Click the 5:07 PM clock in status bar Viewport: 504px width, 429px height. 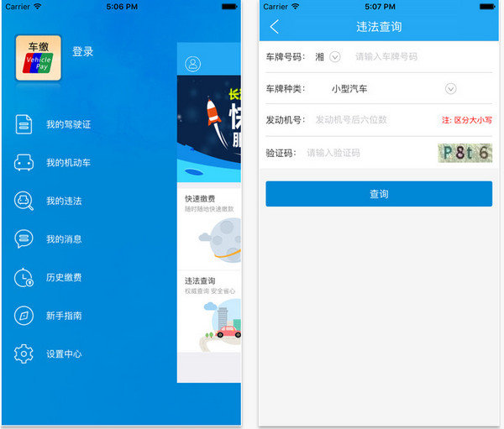point(380,7)
